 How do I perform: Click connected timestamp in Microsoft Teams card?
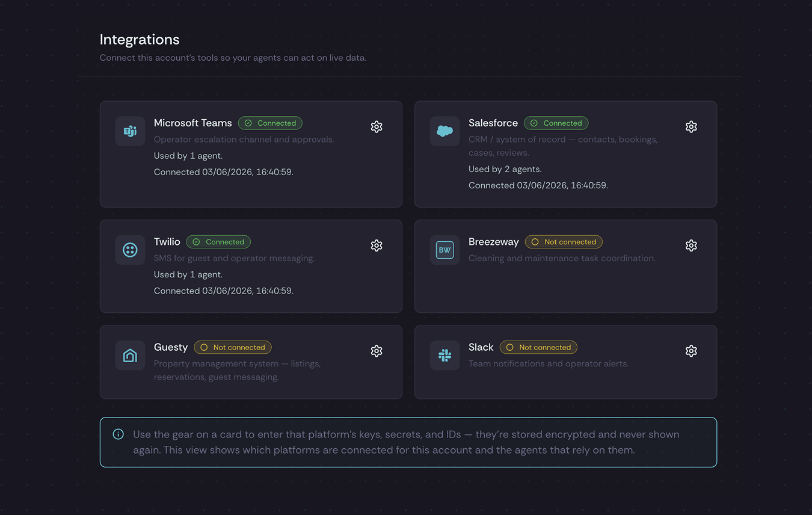224,172
